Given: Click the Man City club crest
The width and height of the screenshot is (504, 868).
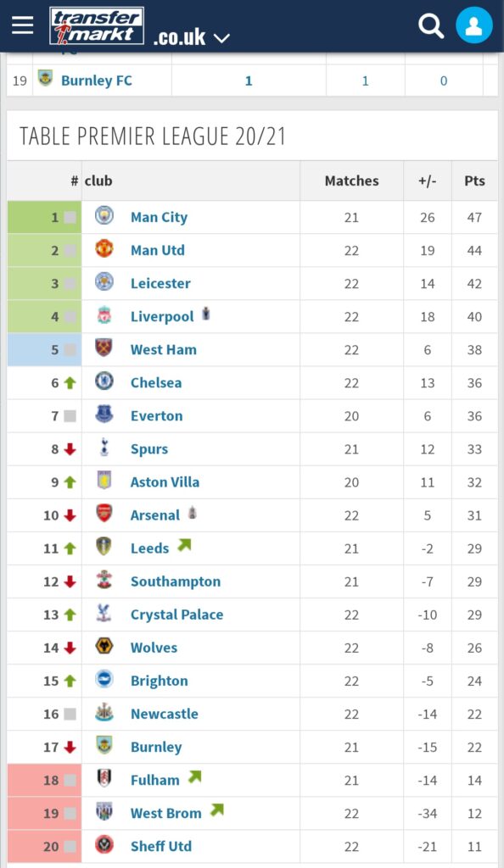Looking at the screenshot, I should (x=104, y=215).
